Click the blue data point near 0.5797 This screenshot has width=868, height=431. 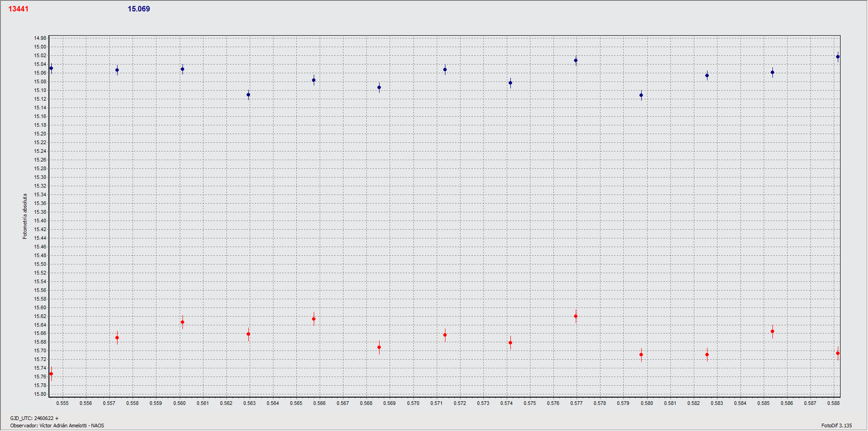tap(641, 95)
